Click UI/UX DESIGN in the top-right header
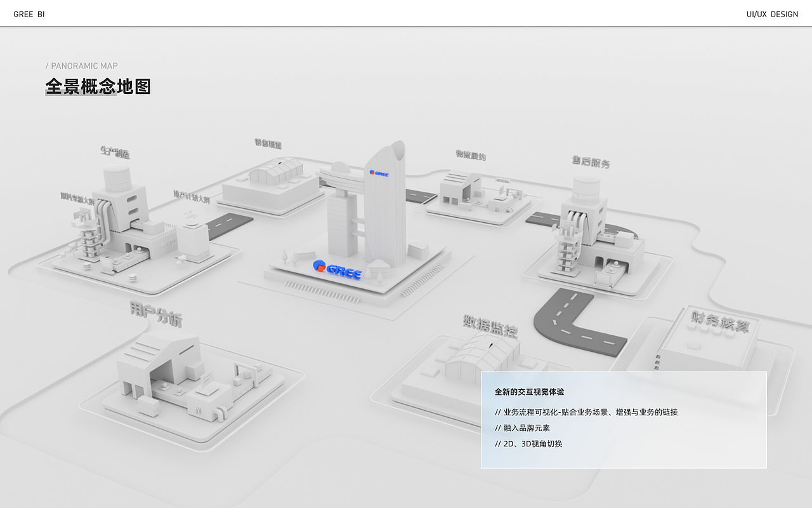This screenshot has height=508, width=812. click(x=773, y=13)
